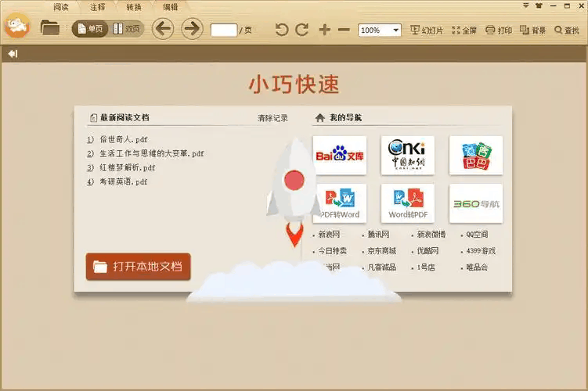The image size is (588, 391).
Task: Open recent file 红楼梦解析.pdf
Action: (127, 167)
